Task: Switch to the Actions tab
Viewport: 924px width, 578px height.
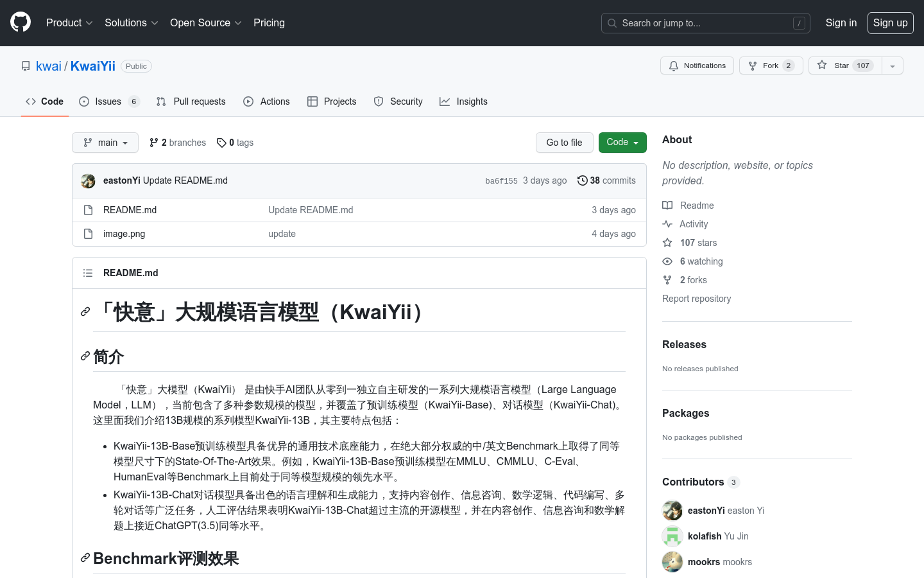Action: 267,101
